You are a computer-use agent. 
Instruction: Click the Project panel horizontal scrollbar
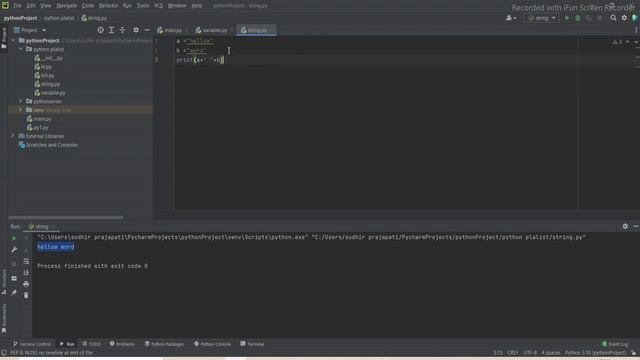pyautogui.click(x=66, y=218)
